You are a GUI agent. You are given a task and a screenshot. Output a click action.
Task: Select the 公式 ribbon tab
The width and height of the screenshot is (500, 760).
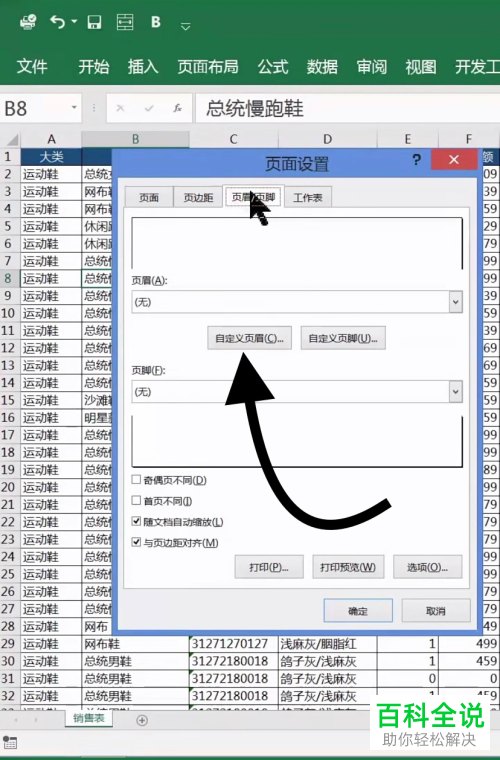[x=273, y=66]
